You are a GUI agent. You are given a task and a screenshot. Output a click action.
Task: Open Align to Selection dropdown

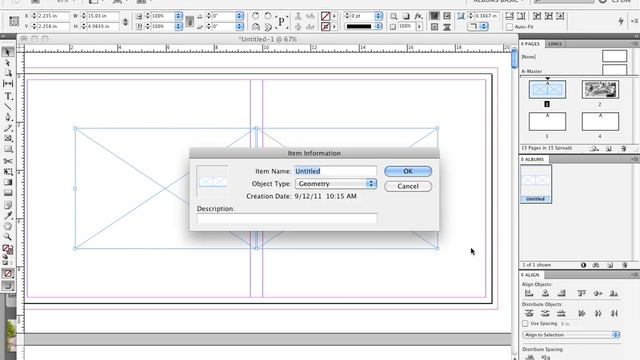click(x=571, y=335)
